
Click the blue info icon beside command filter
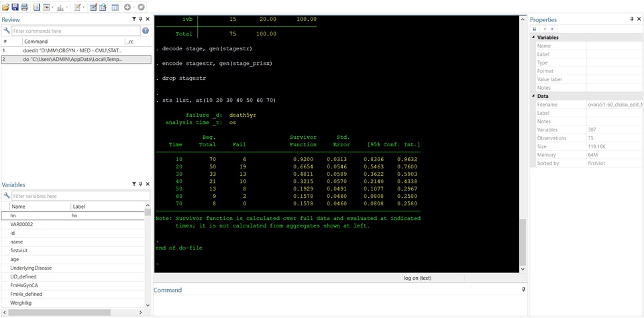[x=146, y=31]
